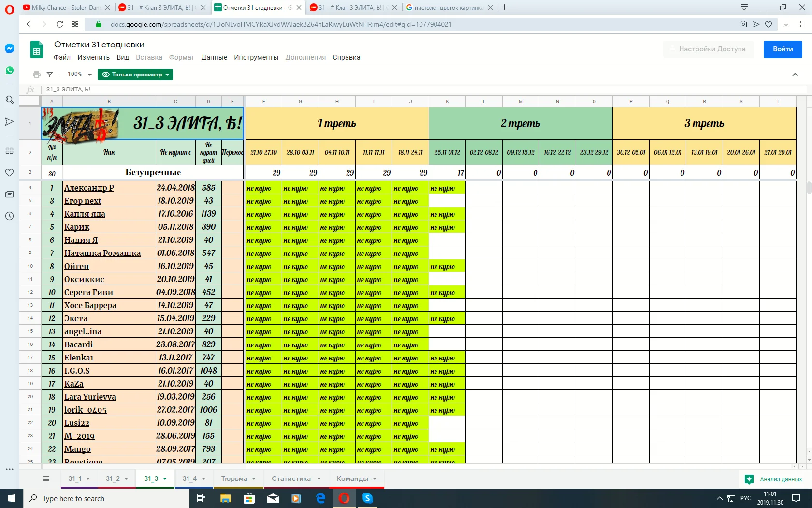Switch to the 31_2 sheet tab
Image resolution: width=812 pixels, height=508 pixels.
pyautogui.click(x=113, y=478)
